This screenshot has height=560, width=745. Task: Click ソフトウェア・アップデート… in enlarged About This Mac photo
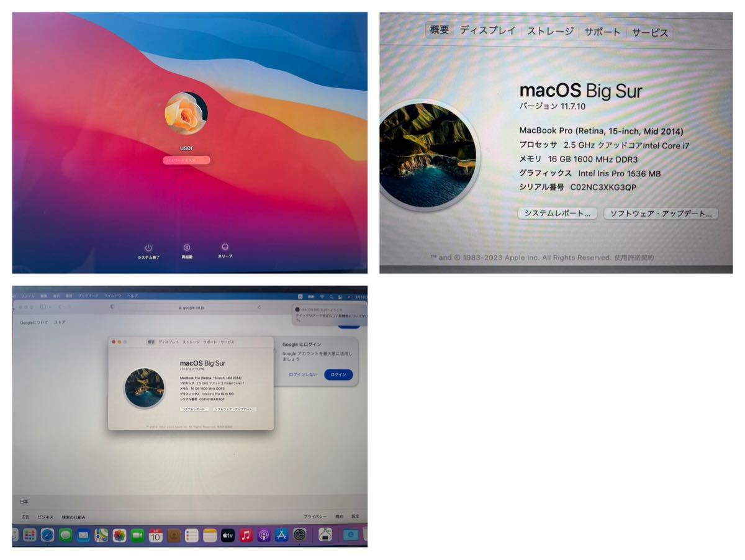pos(661,213)
